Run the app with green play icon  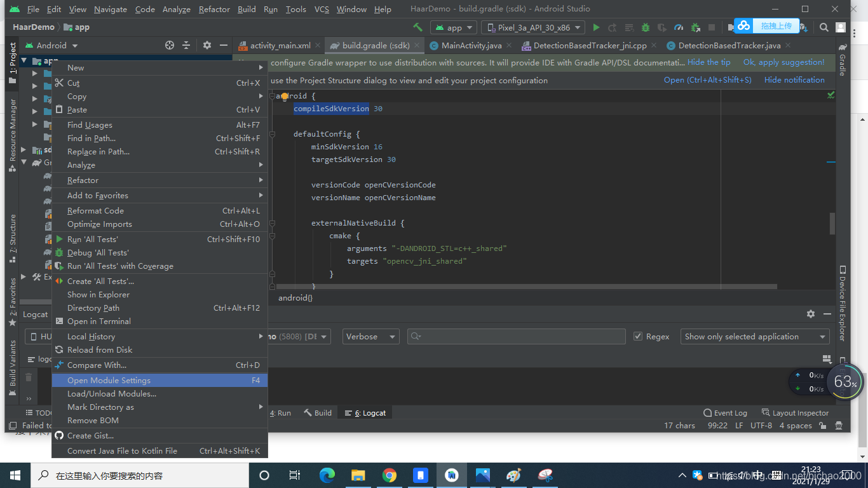(x=596, y=27)
